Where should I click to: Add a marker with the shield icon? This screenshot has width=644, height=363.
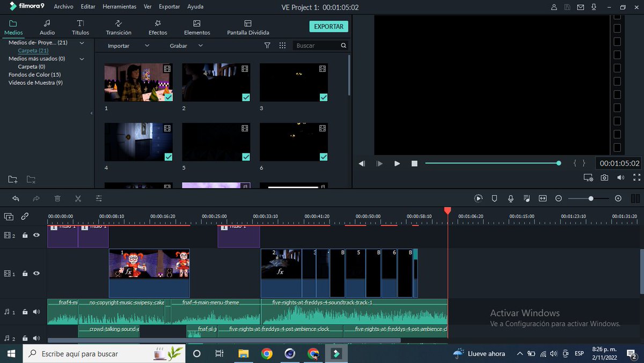[x=494, y=198]
